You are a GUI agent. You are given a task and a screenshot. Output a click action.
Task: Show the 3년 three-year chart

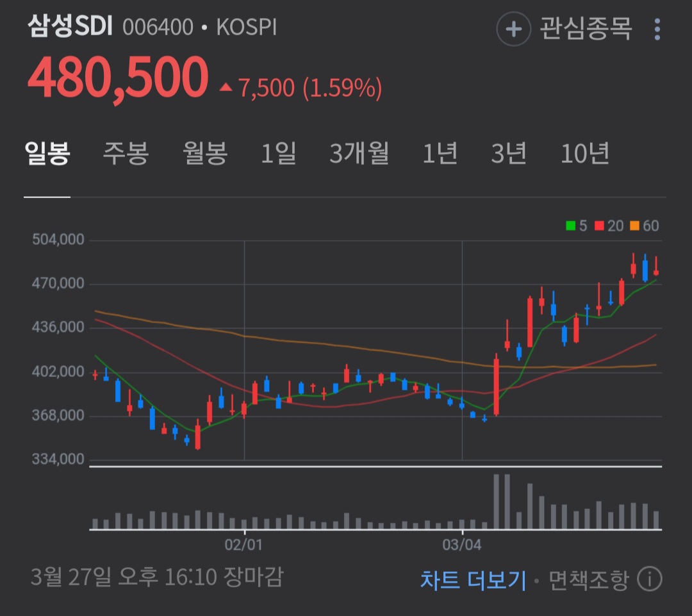(x=508, y=154)
